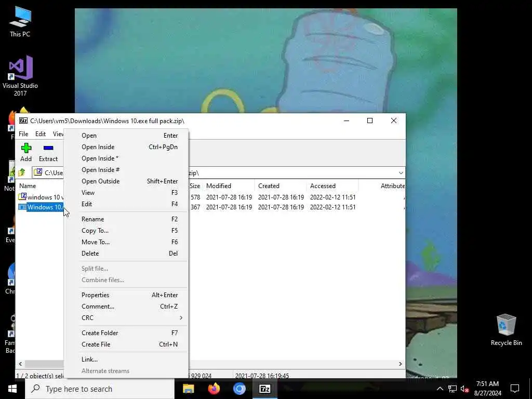Click 7-Zip title bar app icon

(23, 121)
